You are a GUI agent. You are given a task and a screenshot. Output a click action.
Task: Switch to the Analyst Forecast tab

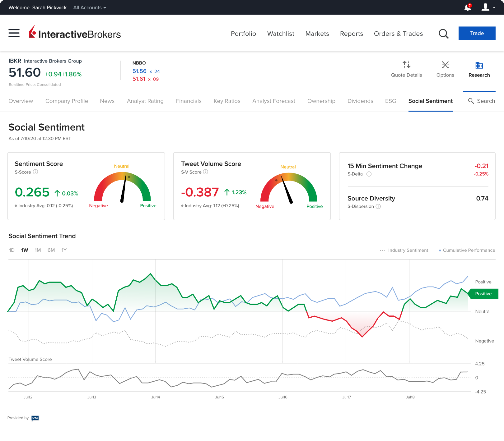click(273, 101)
